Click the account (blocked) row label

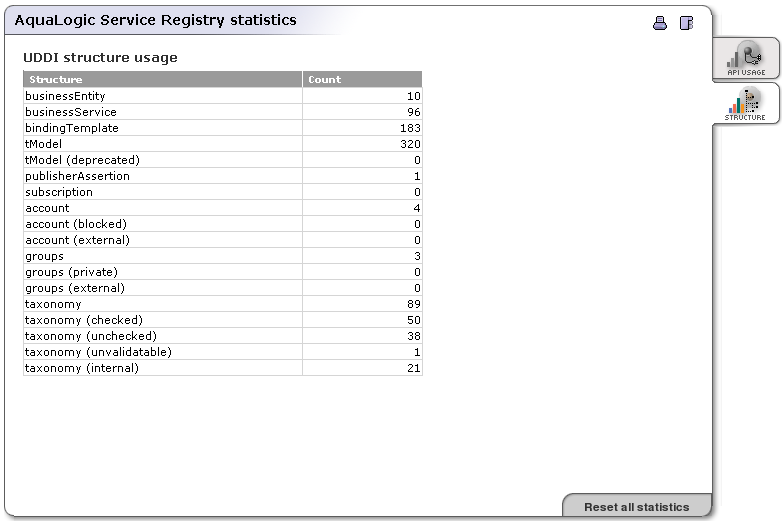click(76, 224)
